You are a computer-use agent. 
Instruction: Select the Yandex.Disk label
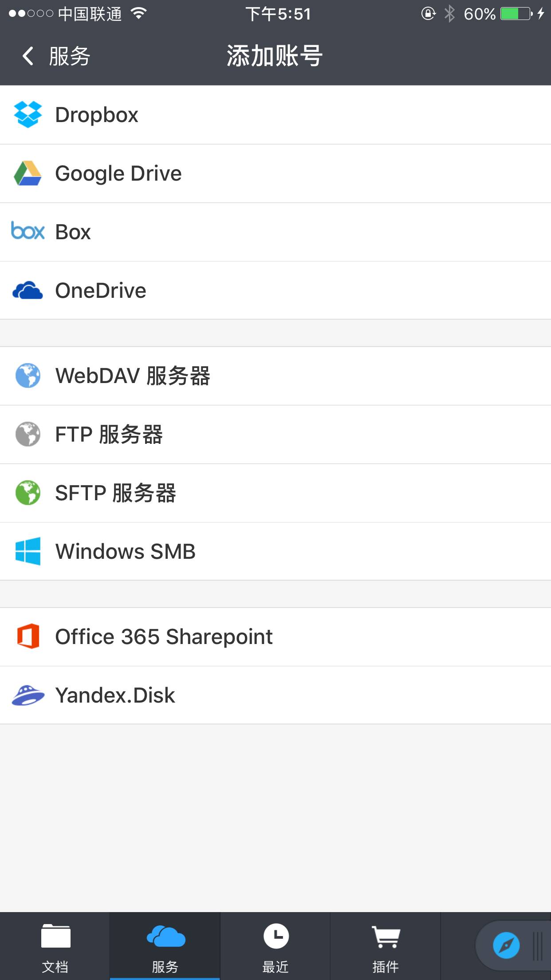click(115, 695)
